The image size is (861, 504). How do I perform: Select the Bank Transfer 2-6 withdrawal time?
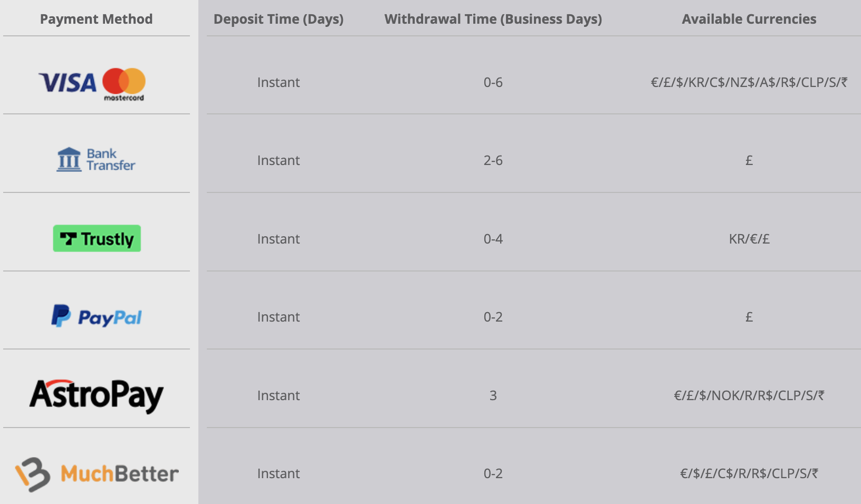click(493, 161)
